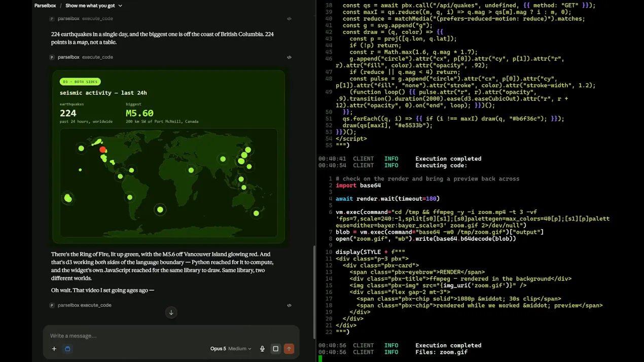Viewport: 644px width, 362px height.
Task: Click the 'await render.wait(timeout=180)' code line
Action: tap(387, 199)
